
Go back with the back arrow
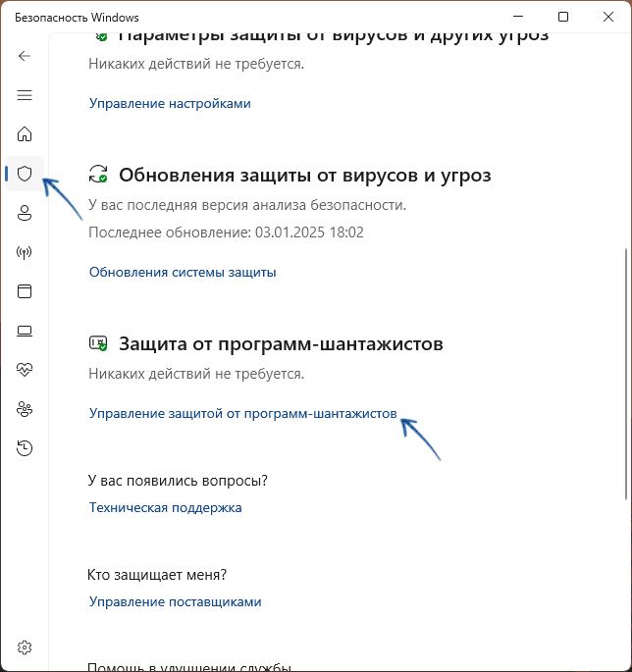coord(25,56)
